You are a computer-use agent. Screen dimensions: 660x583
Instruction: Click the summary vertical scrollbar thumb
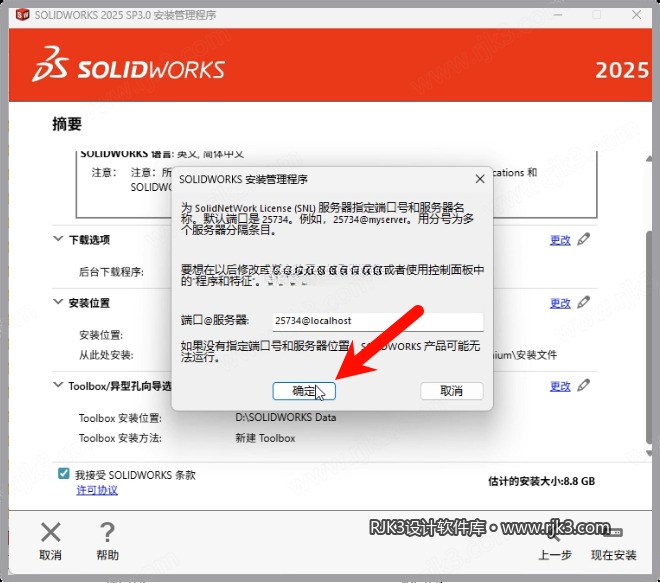649,337
